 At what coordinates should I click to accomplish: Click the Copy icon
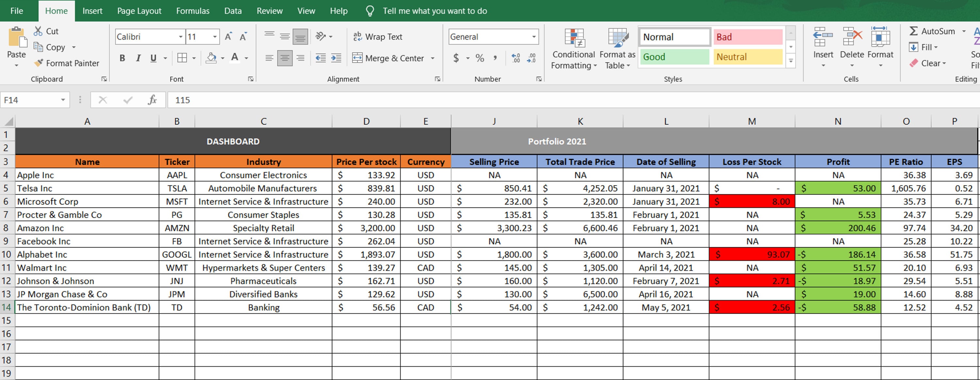coord(38,47)
